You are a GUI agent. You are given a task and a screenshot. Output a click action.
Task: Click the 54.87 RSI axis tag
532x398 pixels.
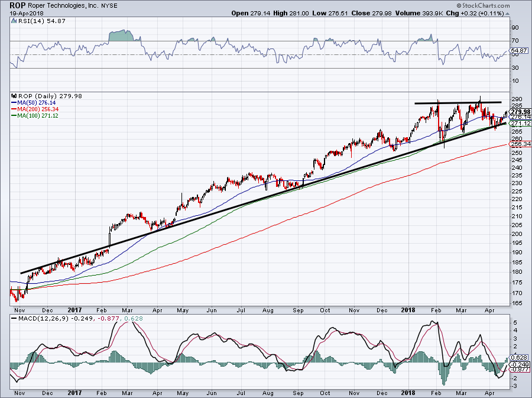point(519,50)
